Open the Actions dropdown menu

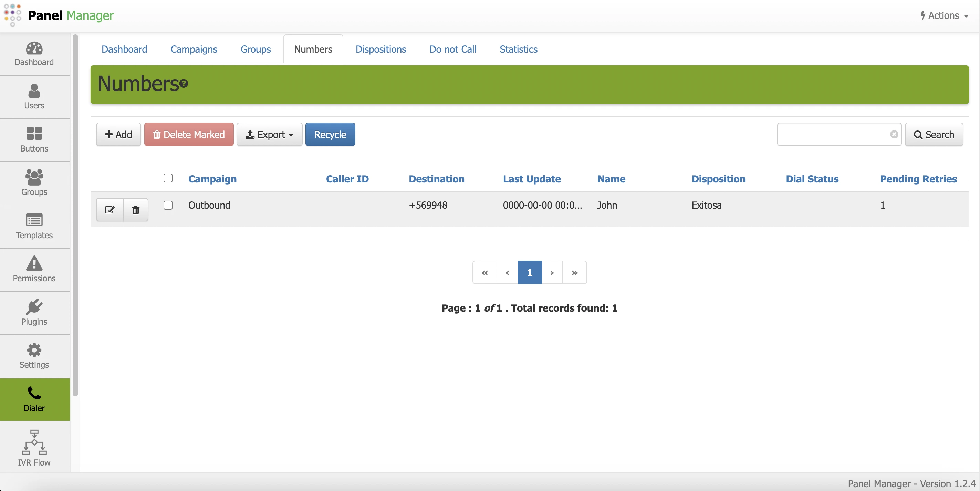click(944, 15)
